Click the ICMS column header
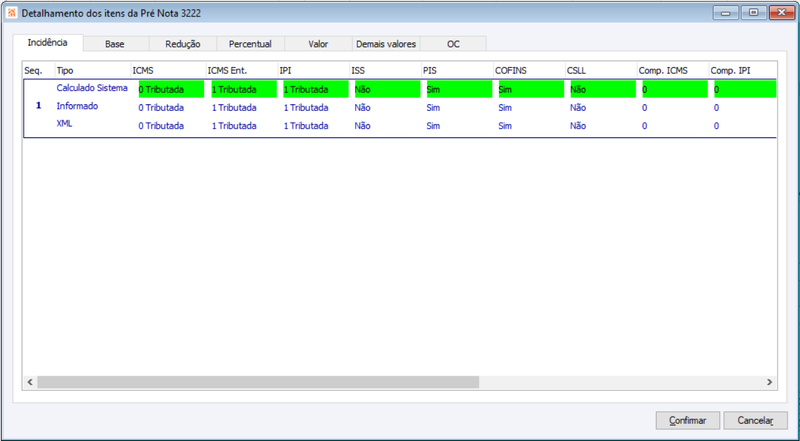The image size is (800, 441). 168,71
